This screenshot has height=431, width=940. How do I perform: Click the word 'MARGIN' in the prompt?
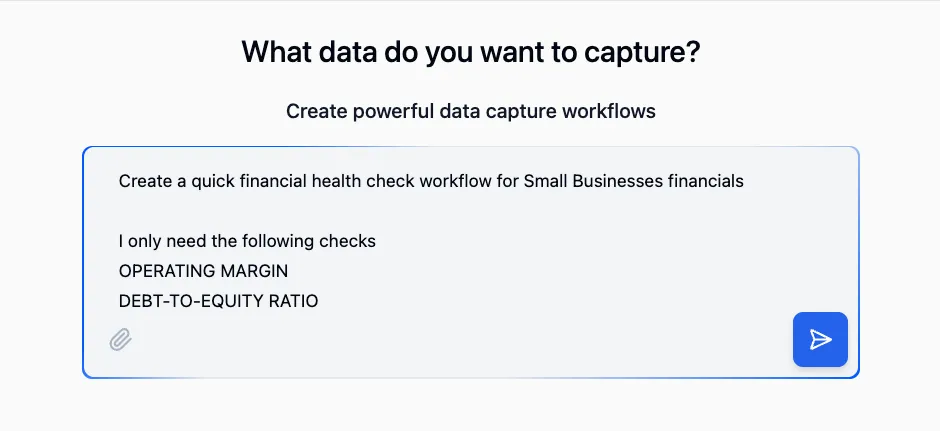pyautogui.click(x=254, y=271)
